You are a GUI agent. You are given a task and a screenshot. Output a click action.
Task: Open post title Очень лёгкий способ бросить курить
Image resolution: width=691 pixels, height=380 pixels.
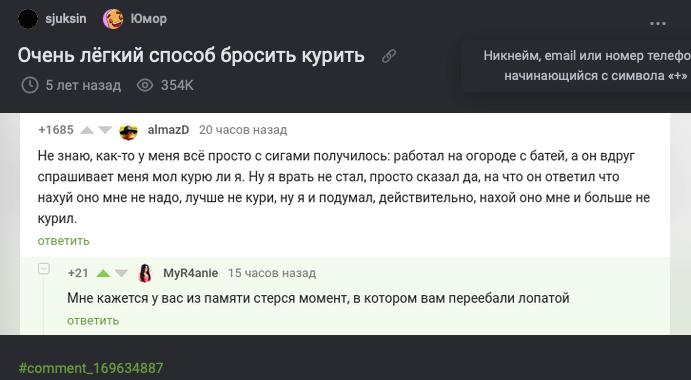point(191,56)
